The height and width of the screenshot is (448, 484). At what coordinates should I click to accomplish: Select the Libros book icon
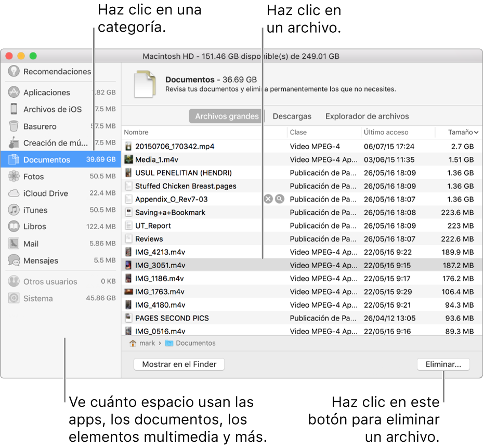coord(14,226)
